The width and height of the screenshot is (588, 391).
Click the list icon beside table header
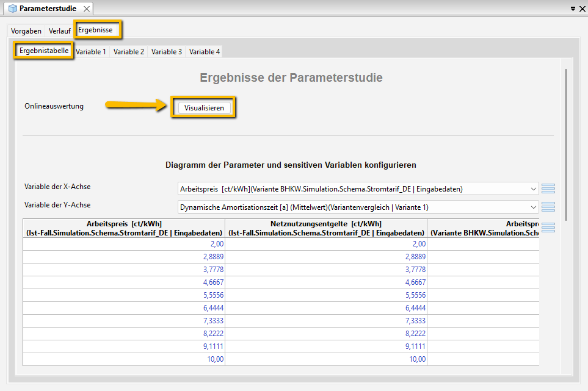(x=548, y=228)
